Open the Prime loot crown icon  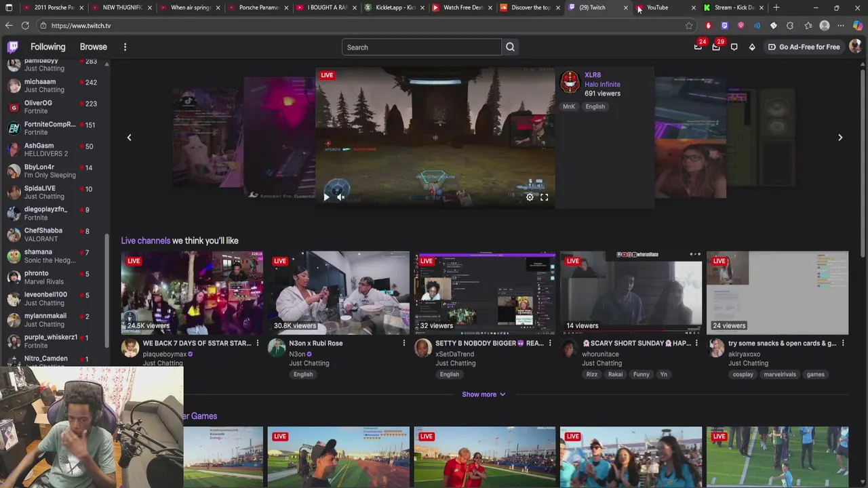(x=698, y=47)
